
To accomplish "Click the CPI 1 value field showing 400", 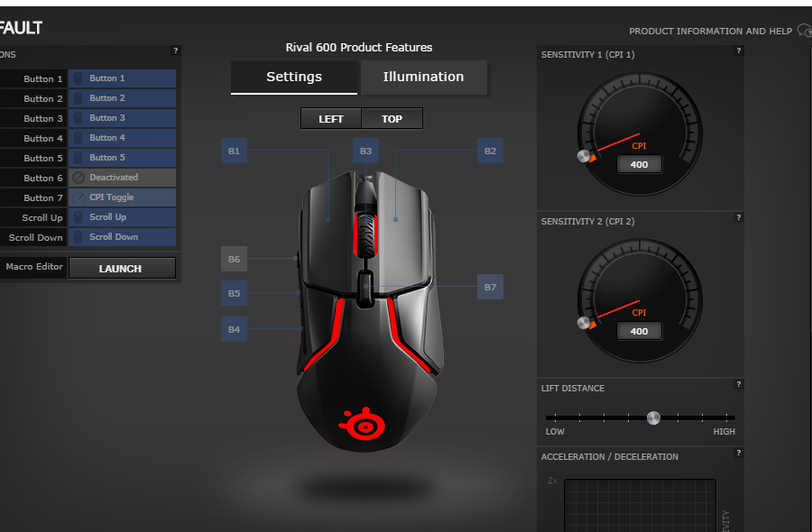I will coord(639,165).
